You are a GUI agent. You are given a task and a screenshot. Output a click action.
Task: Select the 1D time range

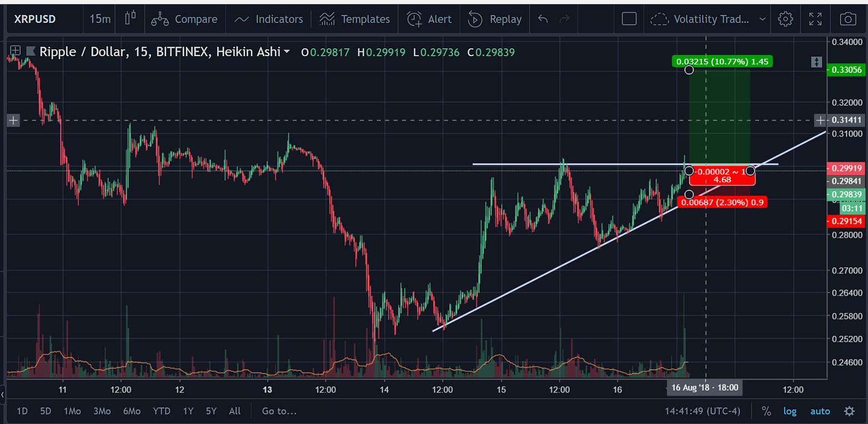[22, 411]
